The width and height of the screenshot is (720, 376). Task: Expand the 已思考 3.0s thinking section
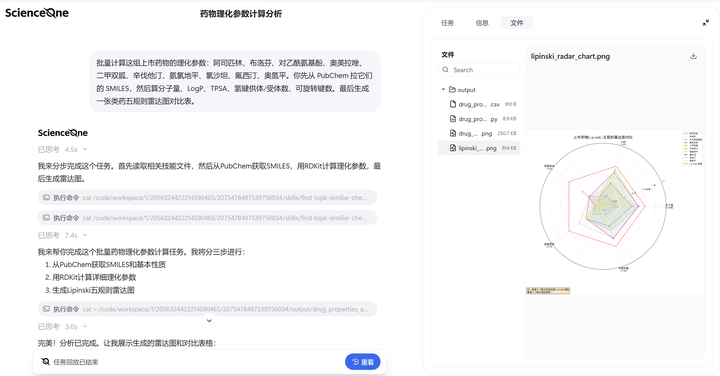point(62,326)
